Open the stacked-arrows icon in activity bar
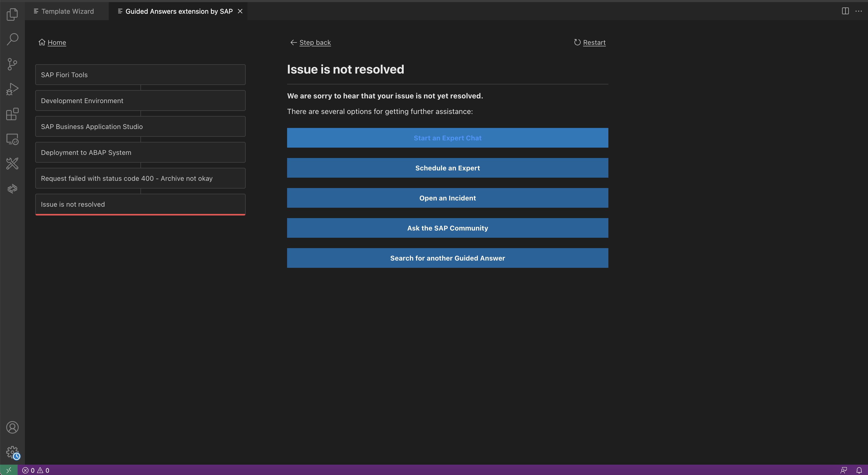Image resolution: width=868 pixels, height=475 pixels. pyautogui.click(x=12, y=189)
